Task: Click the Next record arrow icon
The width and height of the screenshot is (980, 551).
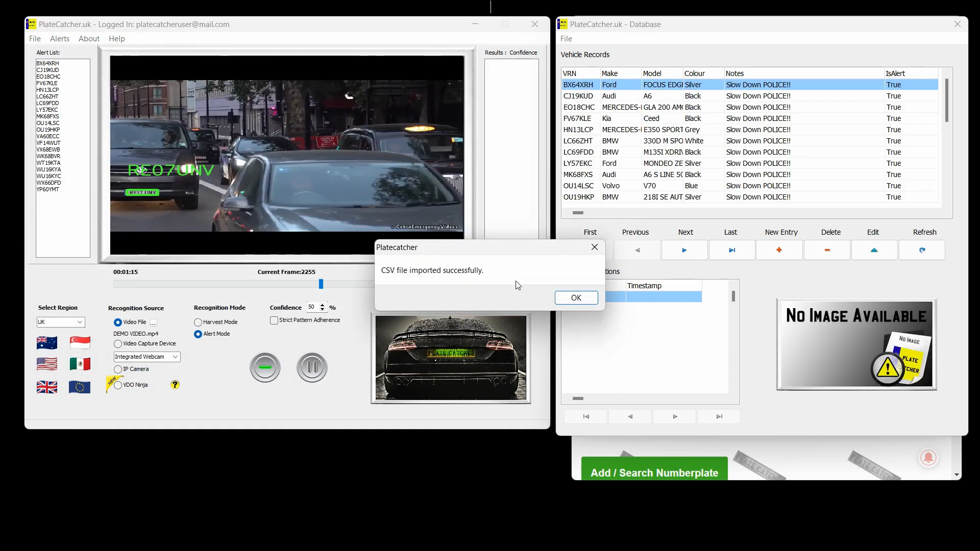Action: (684, 251)
